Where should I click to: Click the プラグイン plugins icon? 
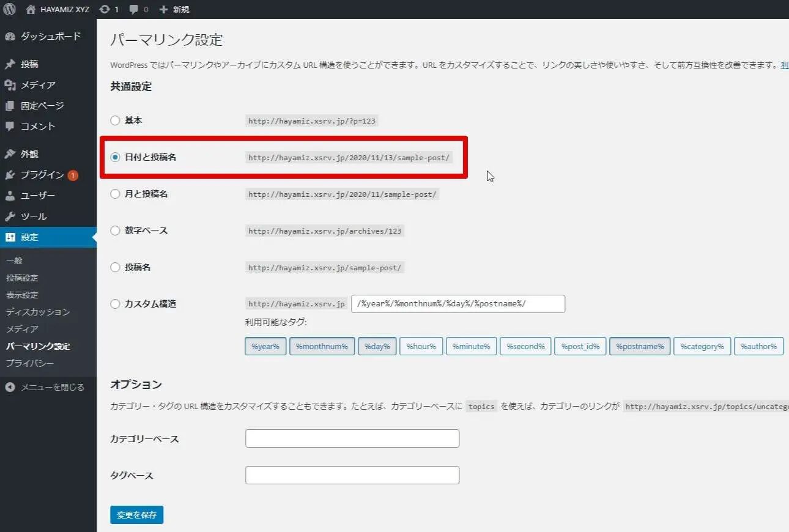point(10,175)
